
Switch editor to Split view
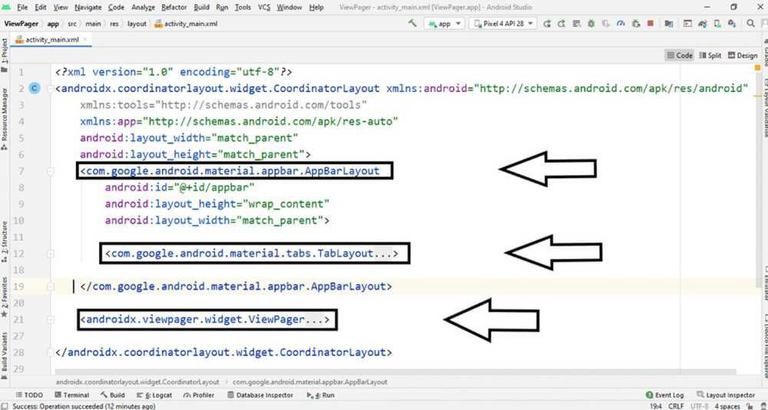pos(710,55)
